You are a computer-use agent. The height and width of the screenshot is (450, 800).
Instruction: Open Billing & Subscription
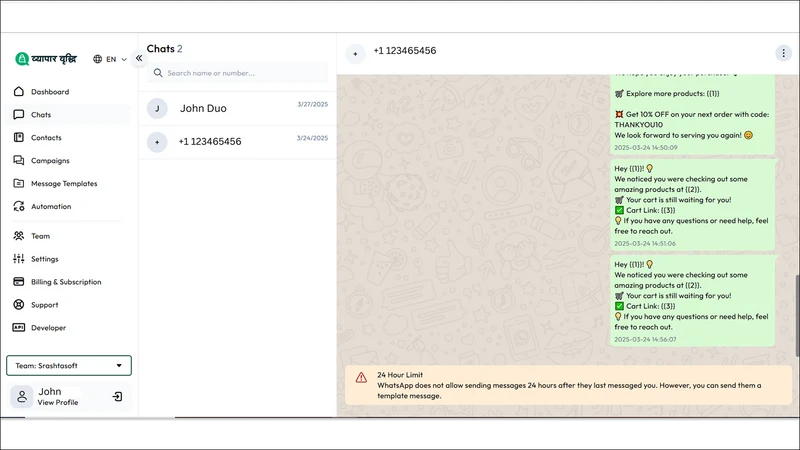coord(68,282)
